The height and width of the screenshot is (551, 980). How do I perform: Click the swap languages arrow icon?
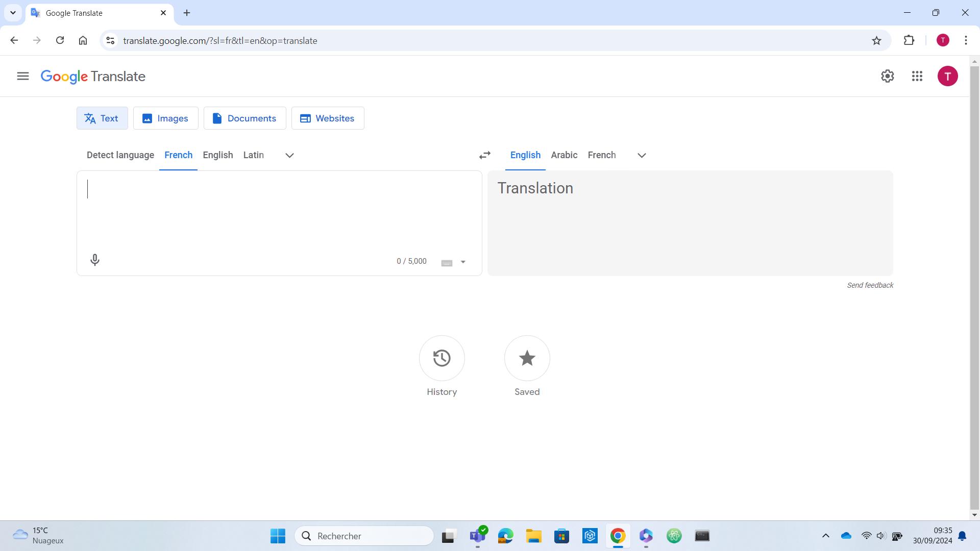(x=484, y=156)
